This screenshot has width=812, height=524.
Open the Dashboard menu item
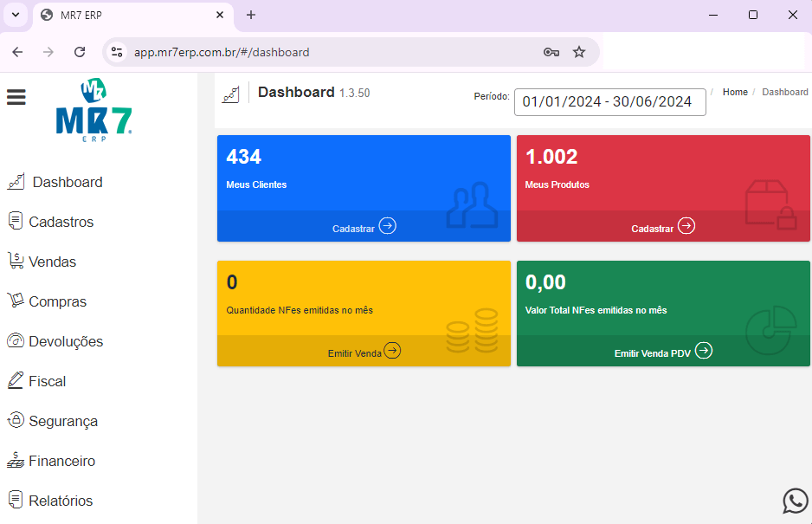pyautogui.click(x=68, y=182)
